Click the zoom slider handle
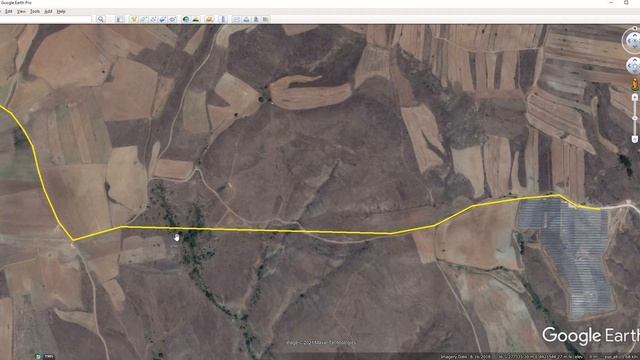The height and width of the screenshot is (360, 640). coord(635,118)
